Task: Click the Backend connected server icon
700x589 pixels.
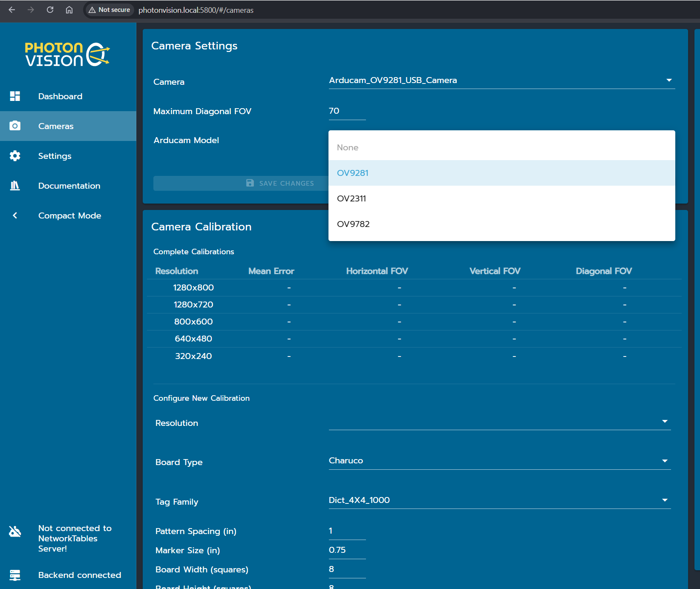Action: point(15,575)
